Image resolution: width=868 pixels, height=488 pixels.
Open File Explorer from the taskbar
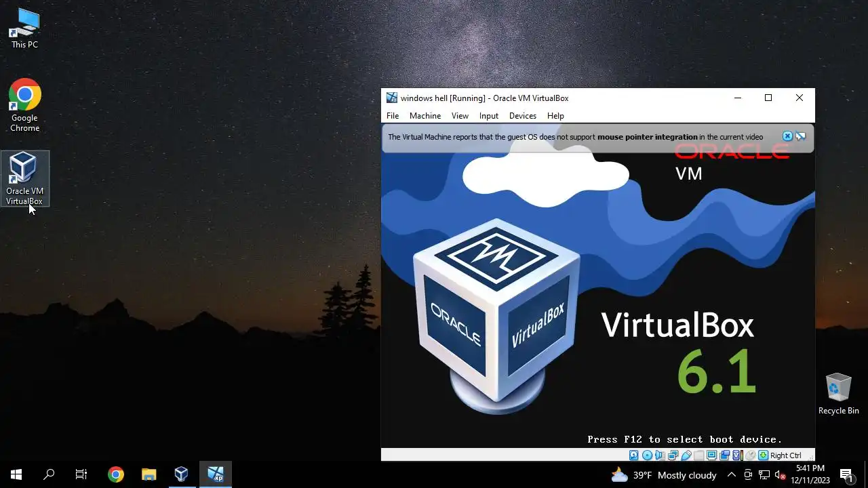click(x=149, y=475)
